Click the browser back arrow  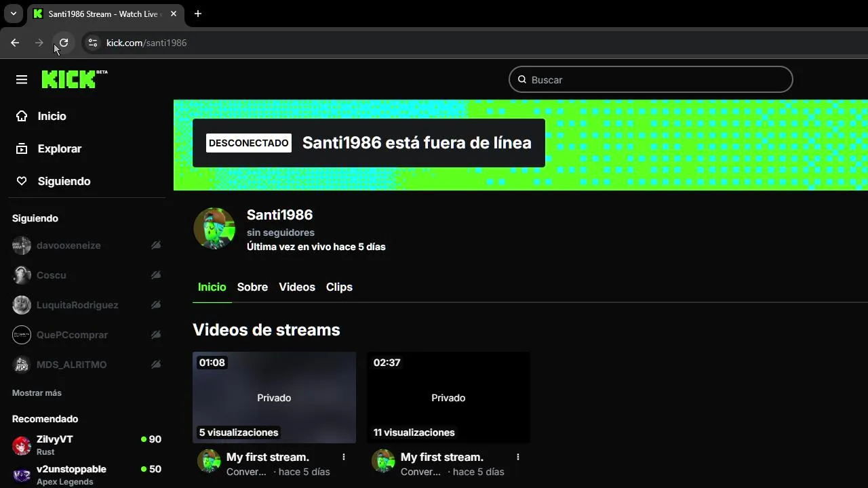pos(15,43)
